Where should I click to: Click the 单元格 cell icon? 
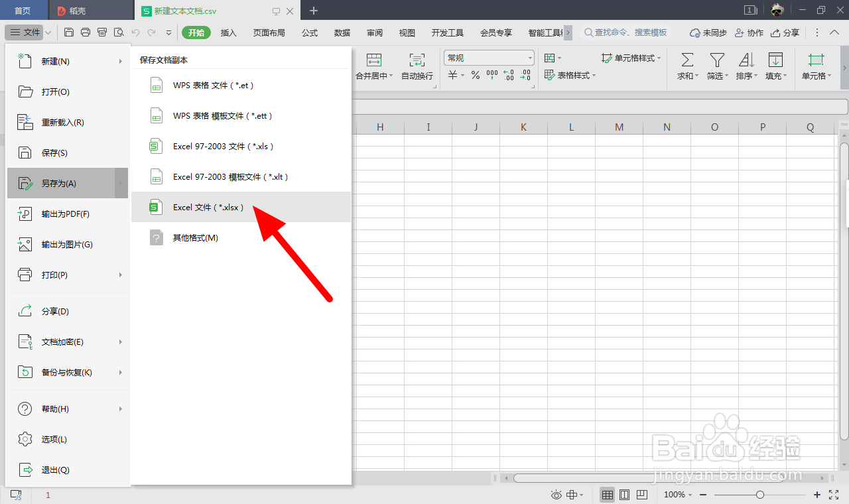(x=816, y=60)
